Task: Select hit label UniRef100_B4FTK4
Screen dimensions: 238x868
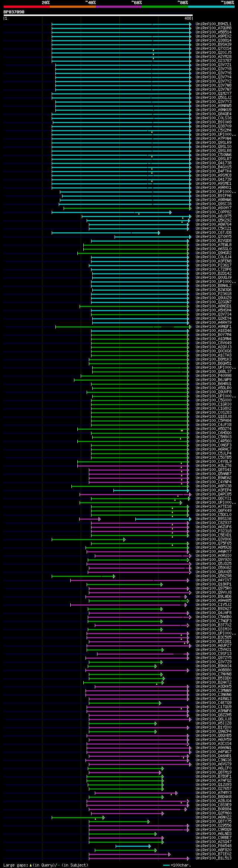Action: (213, 171)
